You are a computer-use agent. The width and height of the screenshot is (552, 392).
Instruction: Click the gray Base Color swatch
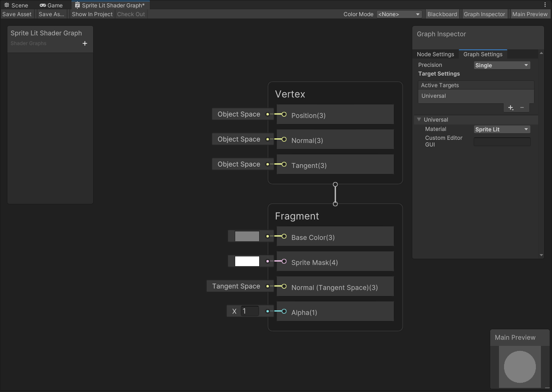click(x=247, y=237)
